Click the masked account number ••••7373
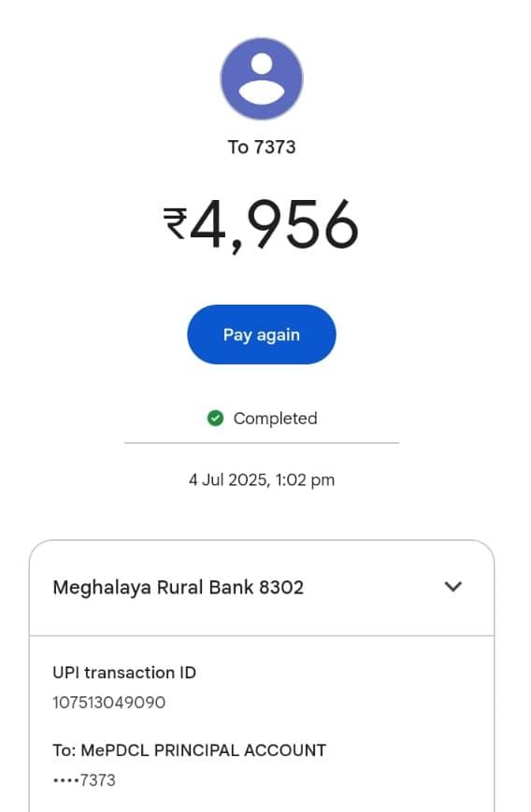The height and width of the screenshot is (812, 531). point(84,780)
